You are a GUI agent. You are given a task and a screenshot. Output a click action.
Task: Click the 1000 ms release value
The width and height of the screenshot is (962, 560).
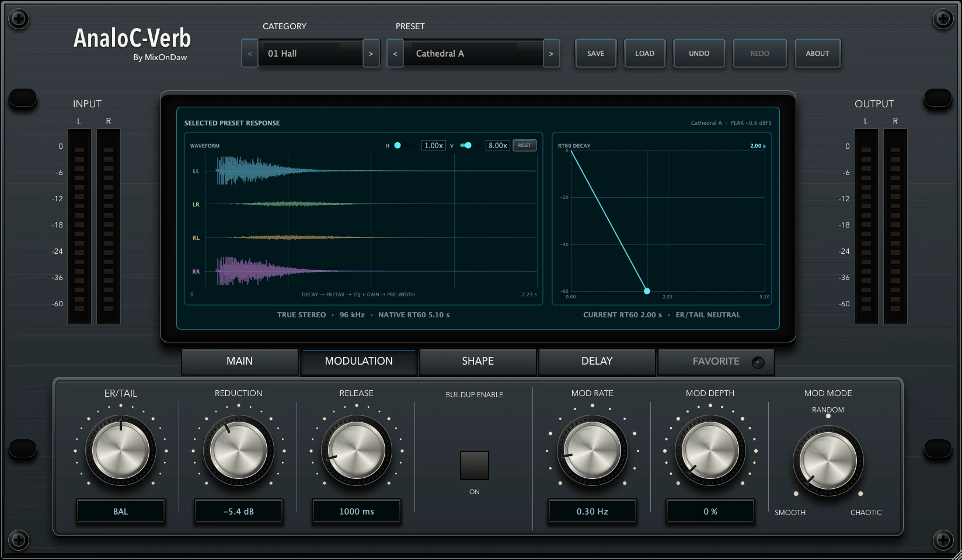[357, 512]
